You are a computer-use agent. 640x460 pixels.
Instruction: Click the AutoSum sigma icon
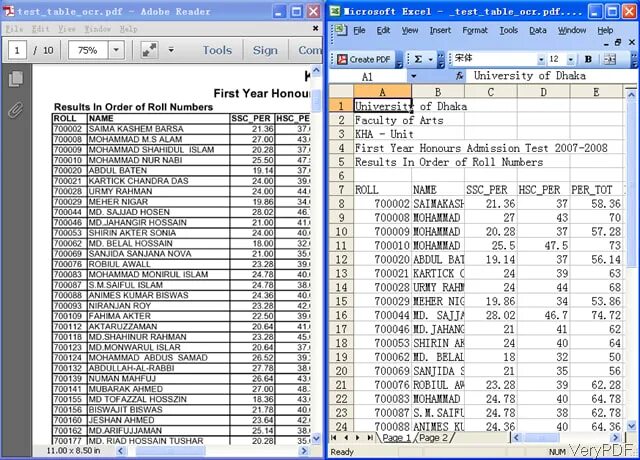(x=418, y=59)
